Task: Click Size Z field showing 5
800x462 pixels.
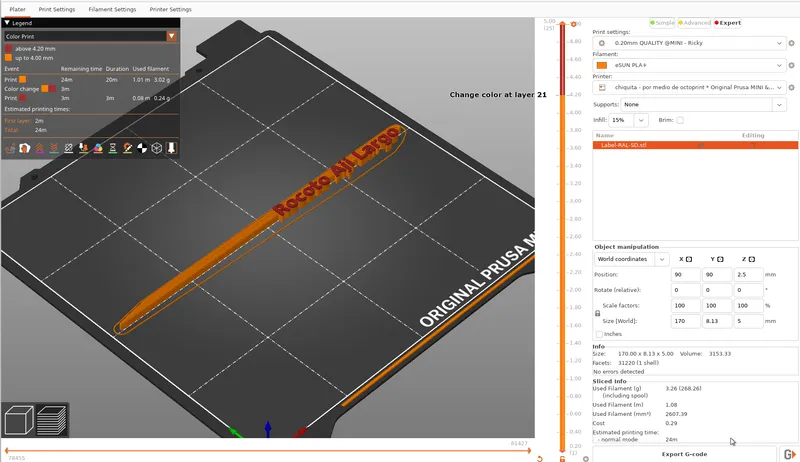Action: coord(748,321)
